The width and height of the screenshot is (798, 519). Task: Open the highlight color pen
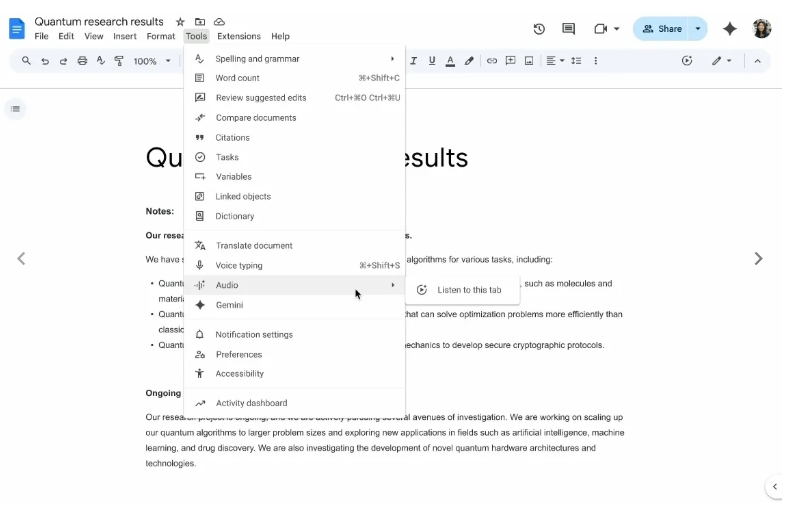(x=469, y=61)
